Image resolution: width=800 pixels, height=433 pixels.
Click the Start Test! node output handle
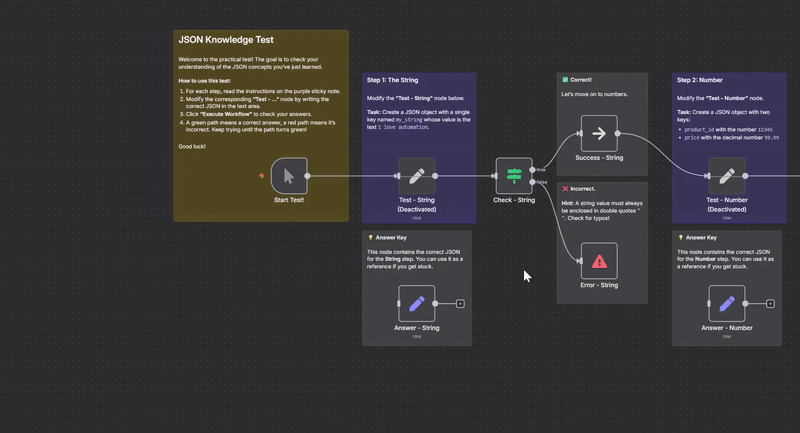point(308,176)
